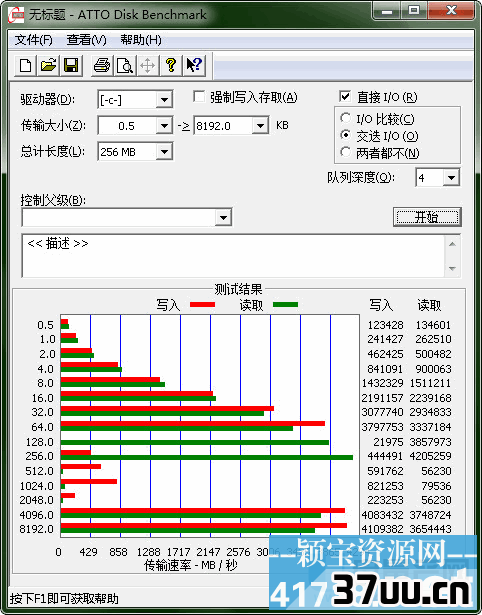Open the 总计长度 256 MB dropdown

point(164,151)
